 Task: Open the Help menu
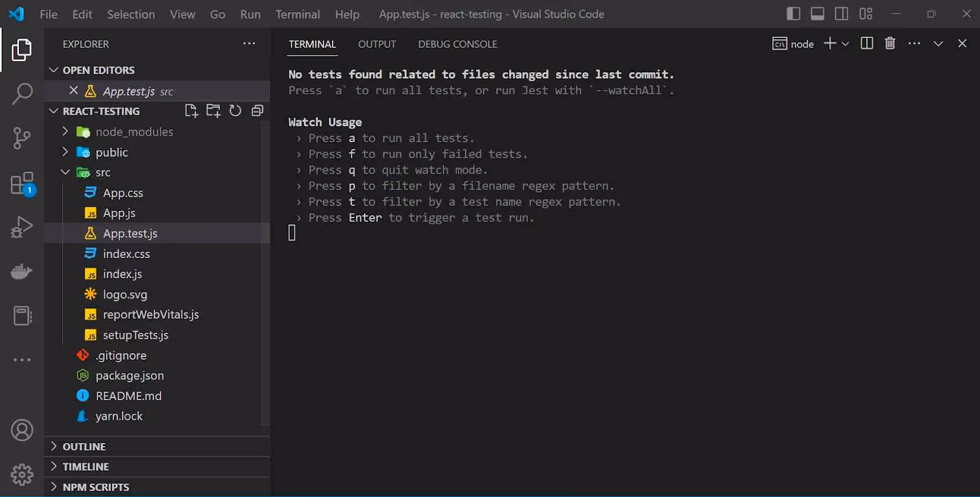[x=347, y=14]
